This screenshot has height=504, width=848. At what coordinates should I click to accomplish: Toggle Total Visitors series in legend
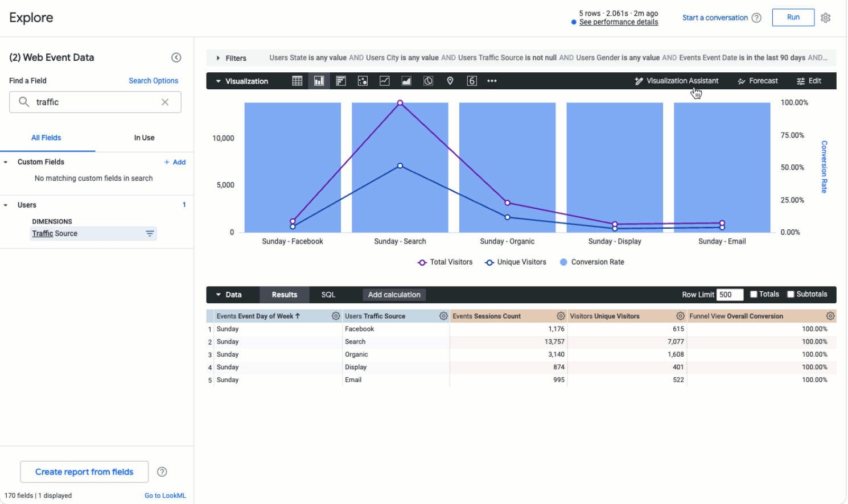445,262
